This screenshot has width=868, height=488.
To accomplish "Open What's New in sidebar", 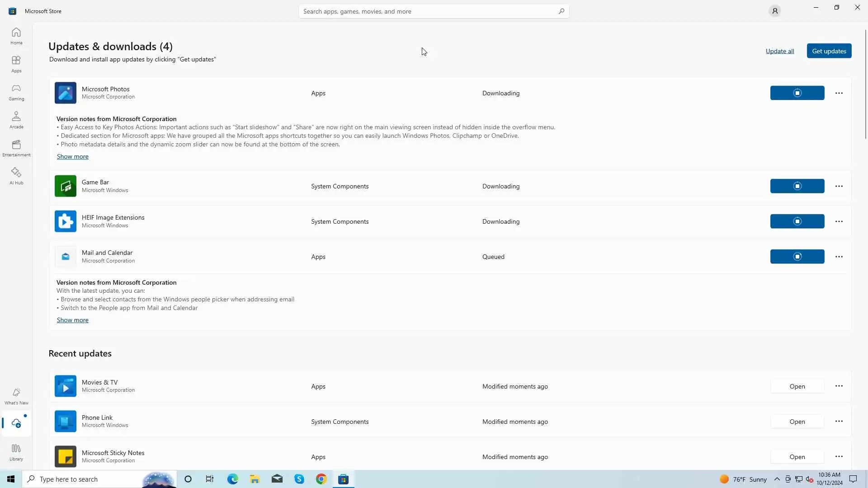I will tap(16, 396).
